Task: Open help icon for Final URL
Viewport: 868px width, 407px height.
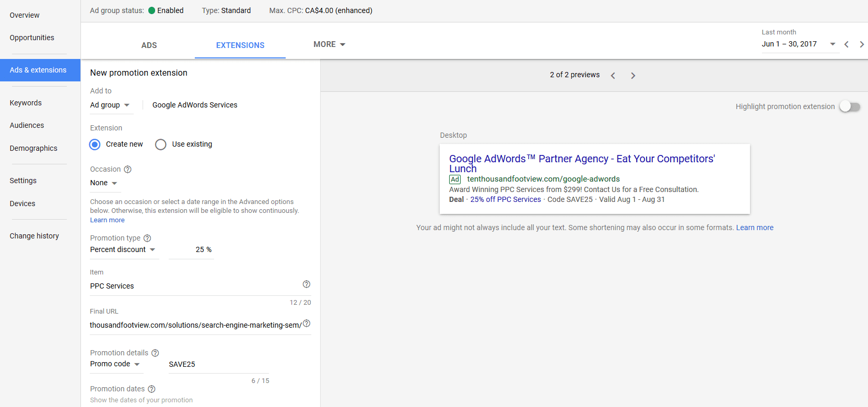Action: (307, 324)
